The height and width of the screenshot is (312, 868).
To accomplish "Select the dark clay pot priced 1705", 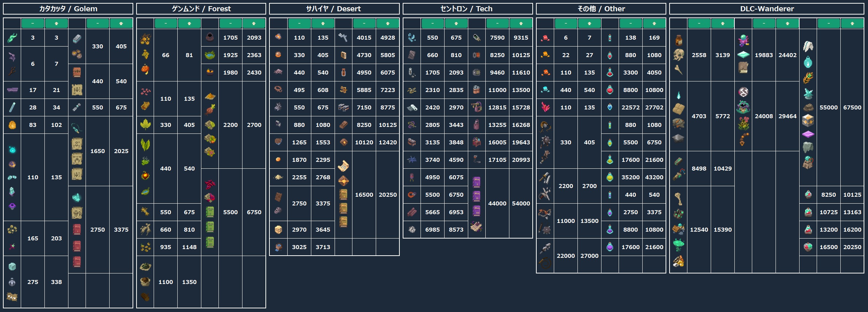I will point(210,37).
